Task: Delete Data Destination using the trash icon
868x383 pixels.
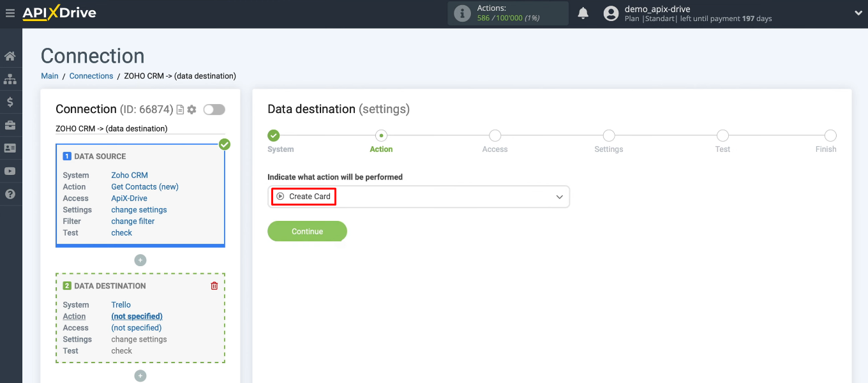Action: coord(214,285)
